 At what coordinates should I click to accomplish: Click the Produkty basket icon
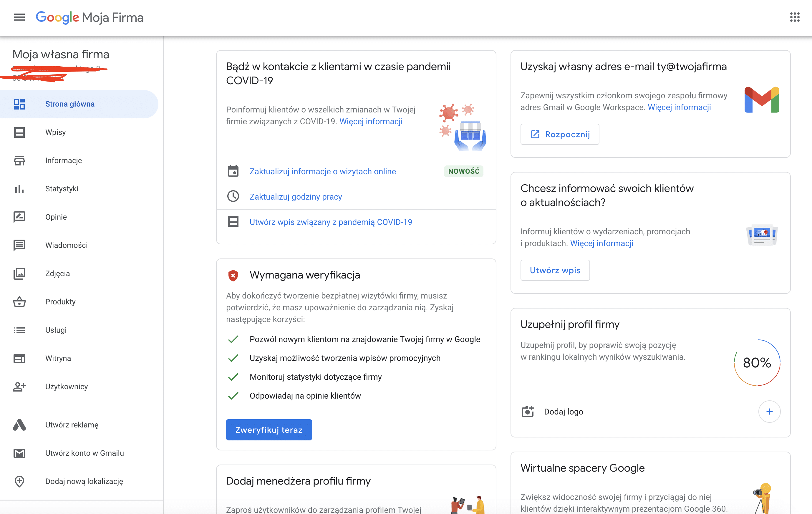tap(19, 302)
